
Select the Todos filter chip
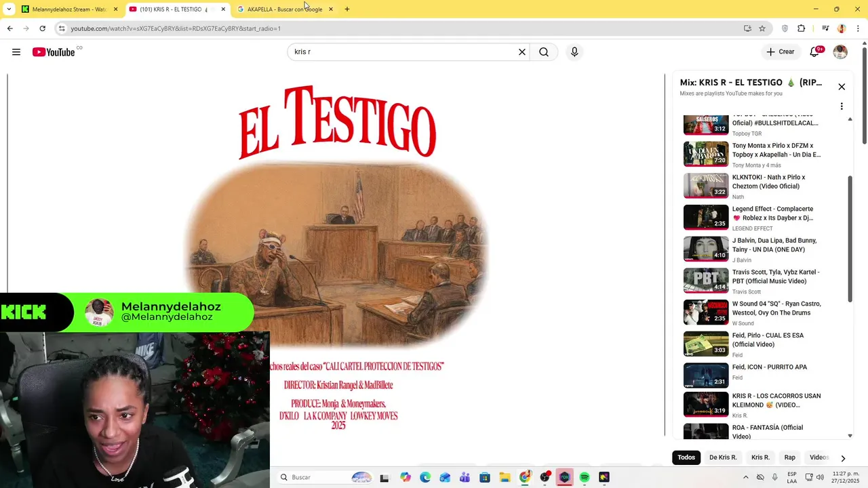click(x=686, y=457)
